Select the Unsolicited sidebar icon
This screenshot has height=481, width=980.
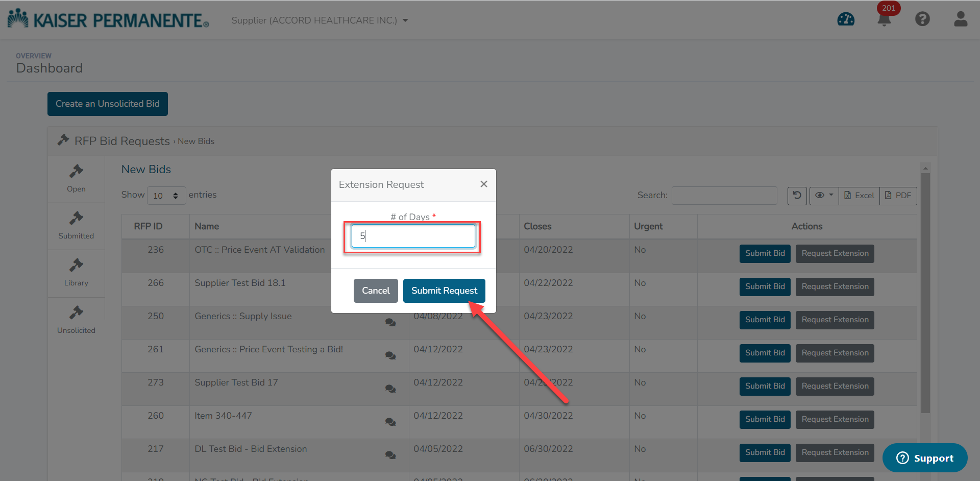pos(76,319)
